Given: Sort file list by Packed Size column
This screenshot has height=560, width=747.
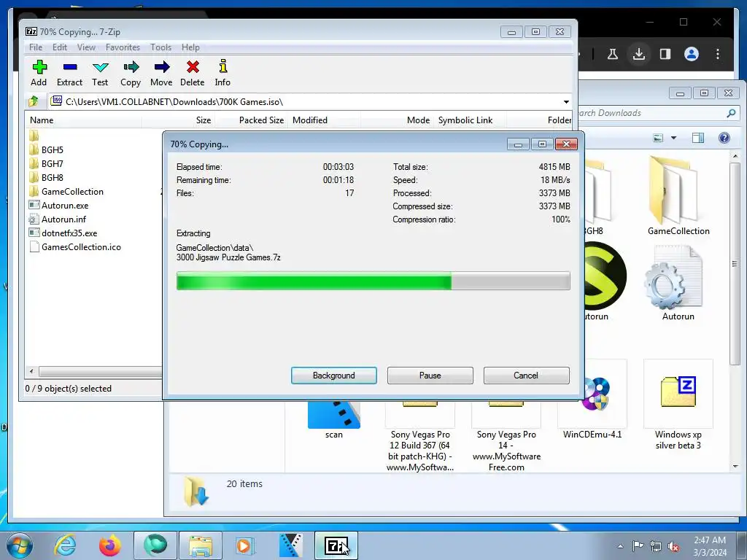Looking at the screenshot, I should click(x=252, y=120).
